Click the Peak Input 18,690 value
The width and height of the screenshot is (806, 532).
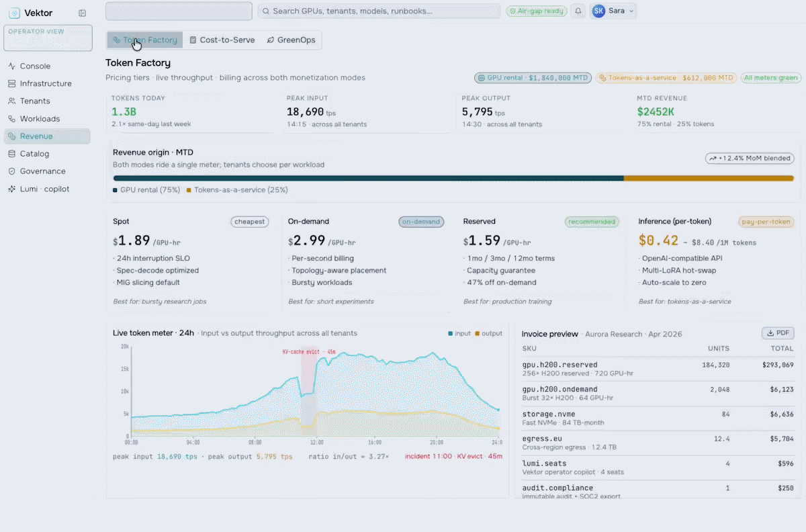pyautogui.click(x=306, y=112)
